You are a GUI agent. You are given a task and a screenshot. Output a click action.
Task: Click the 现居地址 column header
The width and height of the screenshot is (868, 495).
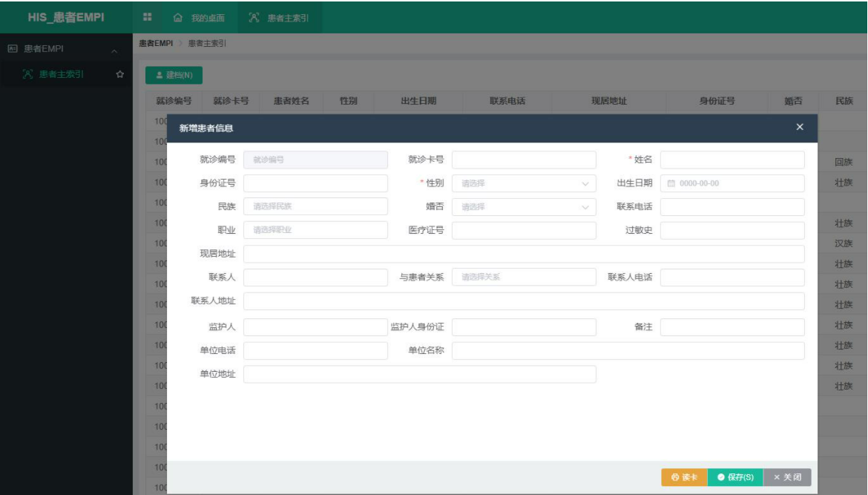pos(609,101)
